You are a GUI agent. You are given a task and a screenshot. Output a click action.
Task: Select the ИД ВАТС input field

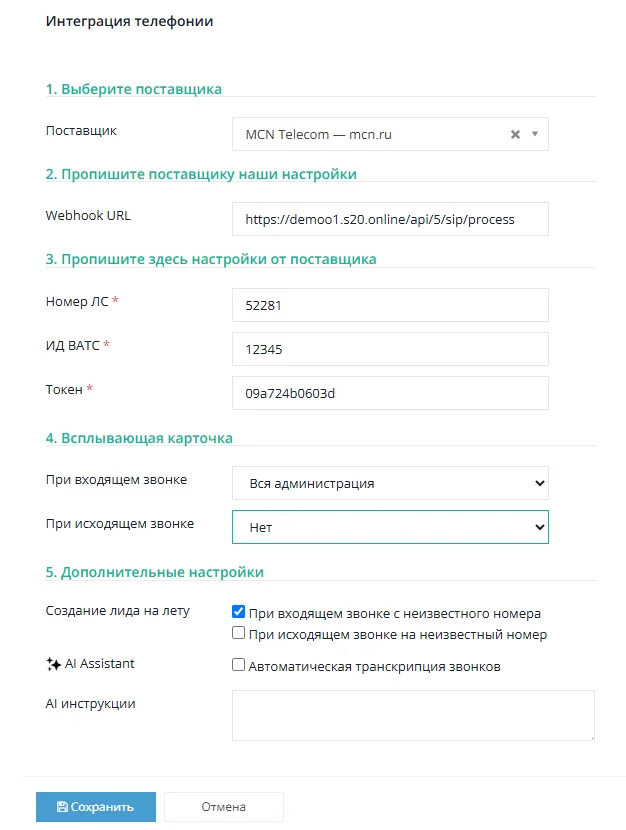point(390,349)
